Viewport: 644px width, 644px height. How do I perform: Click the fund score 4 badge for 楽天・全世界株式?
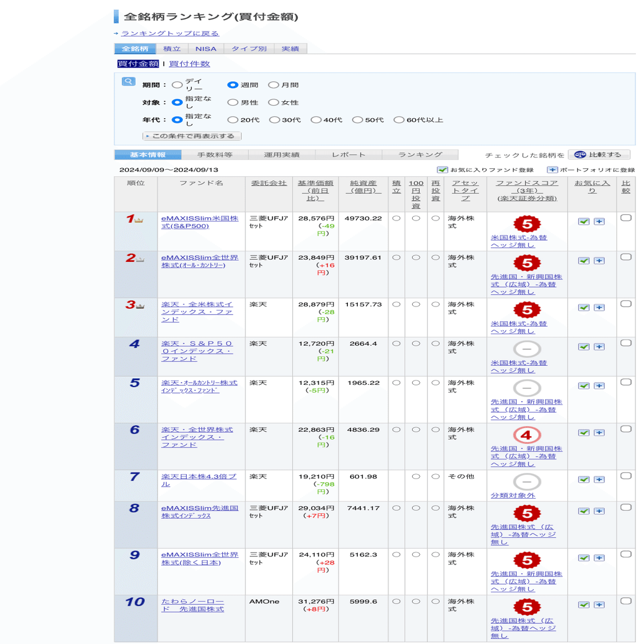[527, 434]
